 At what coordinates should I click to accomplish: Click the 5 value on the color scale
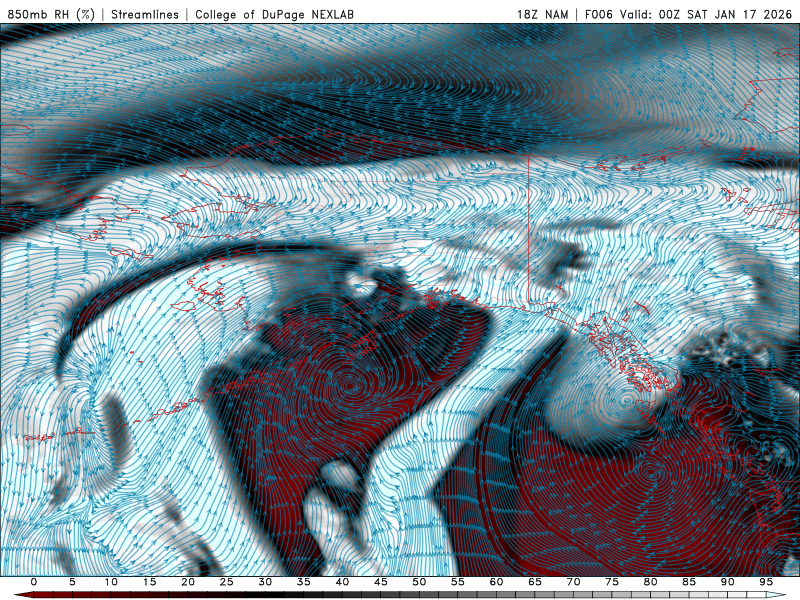(72, 582)
